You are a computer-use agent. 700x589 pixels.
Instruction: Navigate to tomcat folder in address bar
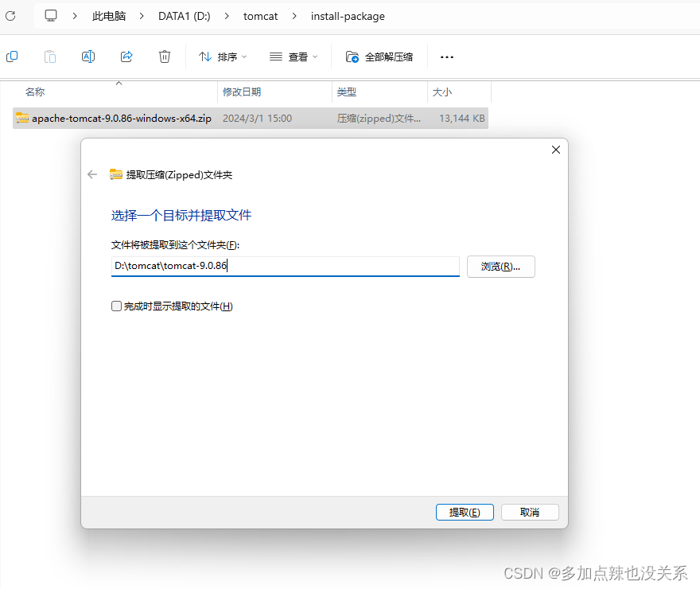coord(260,16)
